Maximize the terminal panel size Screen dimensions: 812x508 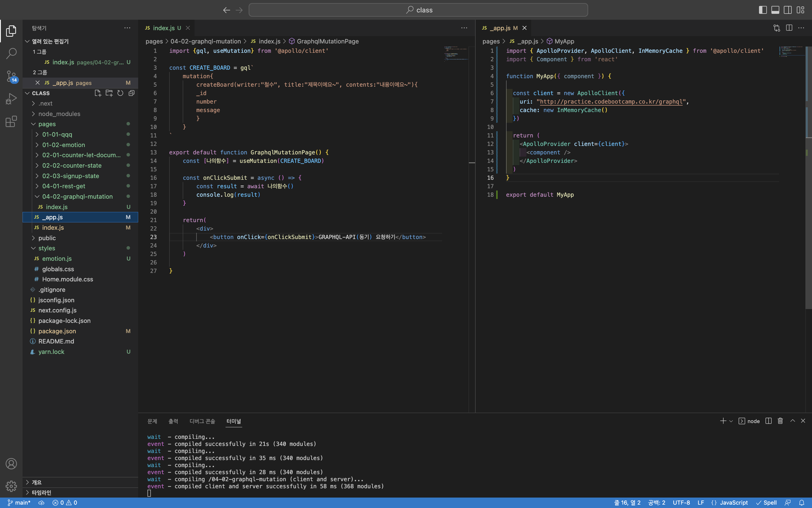pyautogui.click(x=793, y=421)
